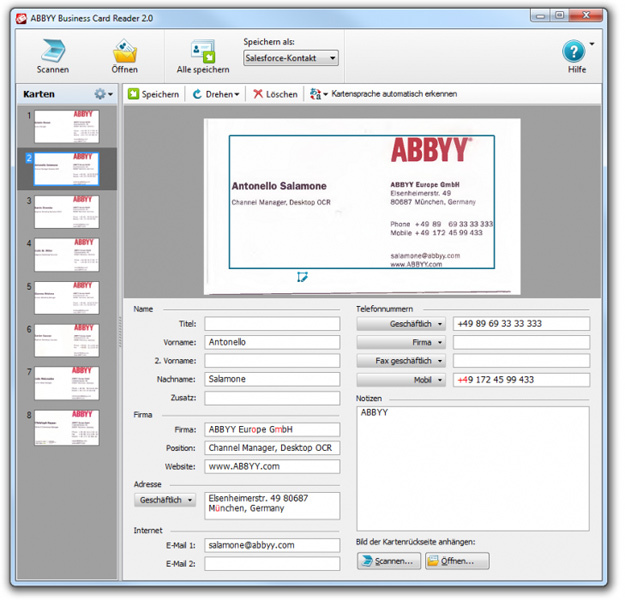625x600 pixels.
Task: Click the Titel input field
Action: (272, 324)
